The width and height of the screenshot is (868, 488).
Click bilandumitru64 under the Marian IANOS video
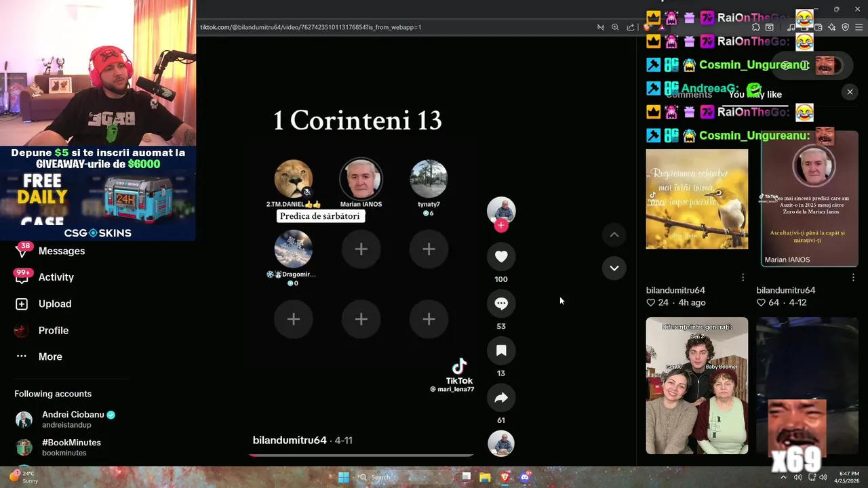pos(786,290)
